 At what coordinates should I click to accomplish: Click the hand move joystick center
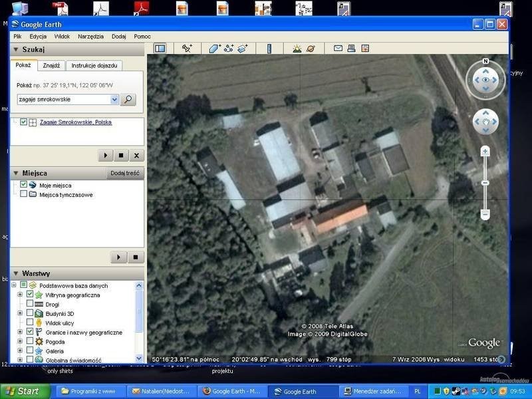[485, 122]
